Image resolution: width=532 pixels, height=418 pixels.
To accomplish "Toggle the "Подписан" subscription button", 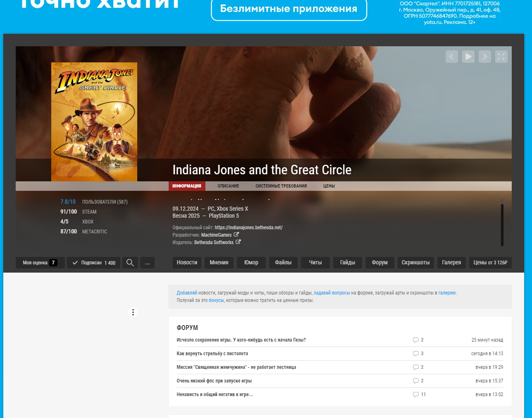I will (94, 263).
